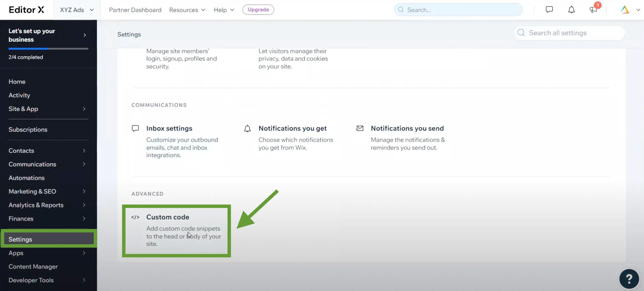Click the setup progress bar under business setup
The width and height of the screenshot is (644, 291).
coord(48,48)
